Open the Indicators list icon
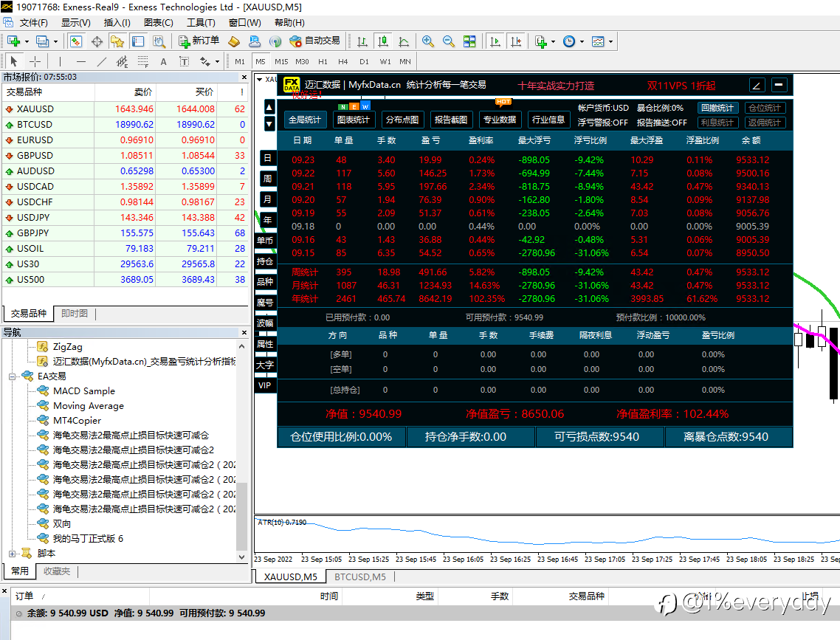Screen dimensions: 840x640 point(540,41)
